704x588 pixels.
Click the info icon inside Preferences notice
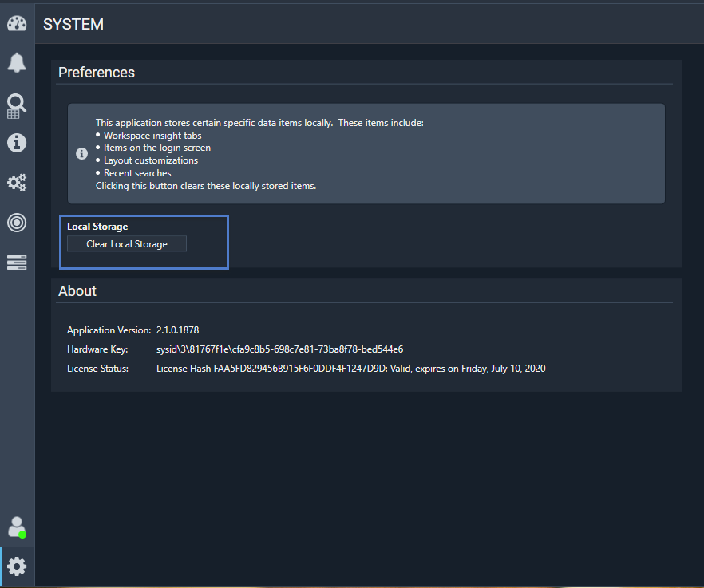pyautogui.click(x=81, y=153)
